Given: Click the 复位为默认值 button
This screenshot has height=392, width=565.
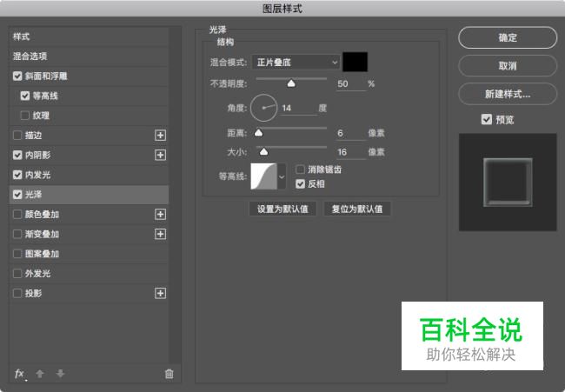Looking at the screenshot, I should pyautogui.click(x=357, y=209).
